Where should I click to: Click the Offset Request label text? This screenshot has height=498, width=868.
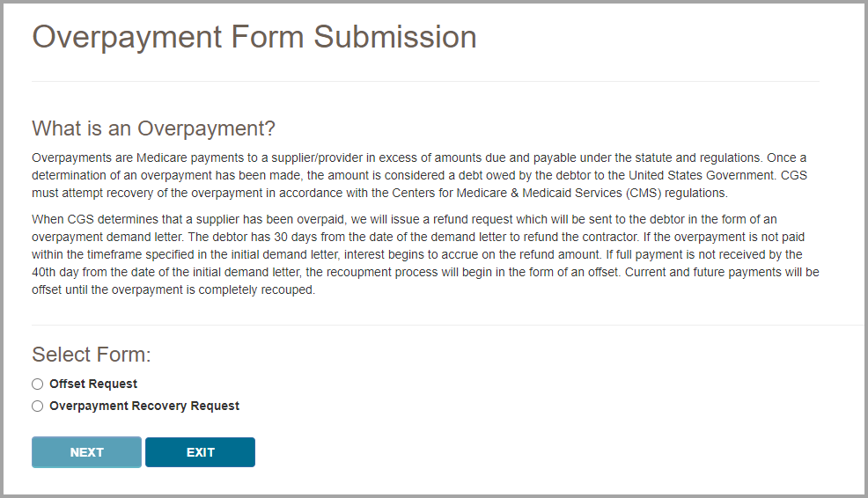tap(93, 384)
